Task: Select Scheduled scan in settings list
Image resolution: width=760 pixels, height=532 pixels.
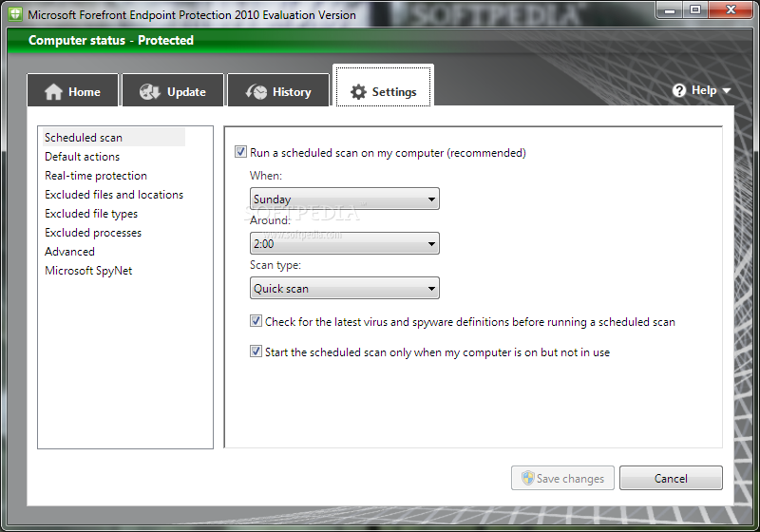Action: 114,138
